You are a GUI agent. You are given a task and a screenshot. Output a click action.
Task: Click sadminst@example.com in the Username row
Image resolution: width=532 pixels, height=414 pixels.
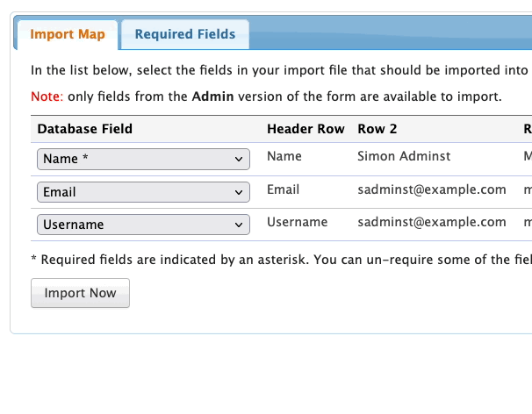coord(432,223)
